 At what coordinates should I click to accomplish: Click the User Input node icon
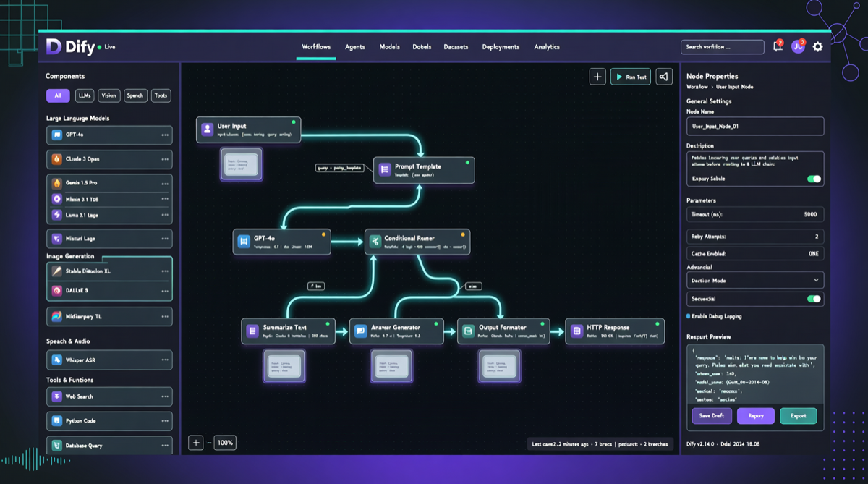[x=208, y=130]
